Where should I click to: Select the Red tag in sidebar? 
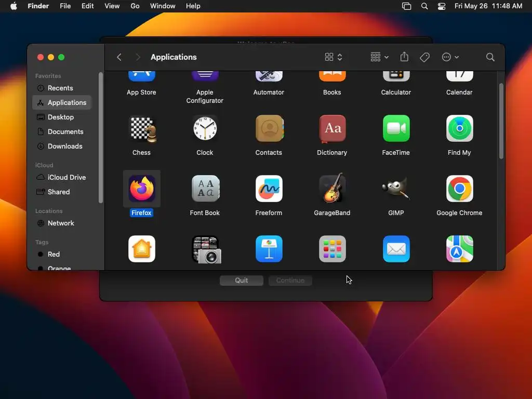coord(62,255)
